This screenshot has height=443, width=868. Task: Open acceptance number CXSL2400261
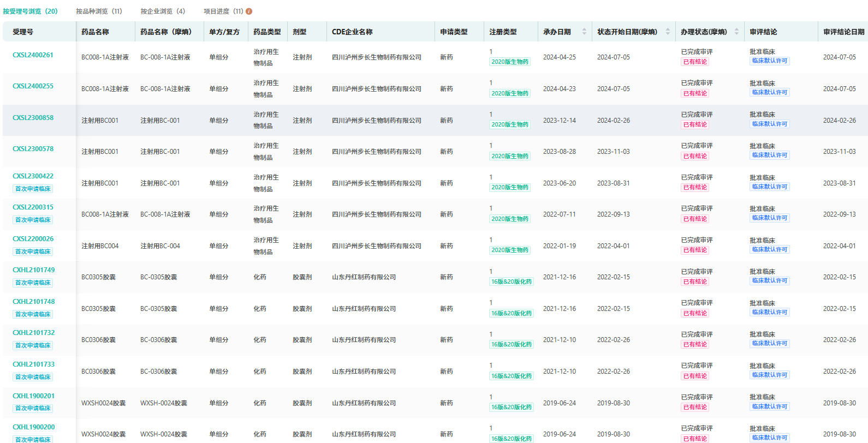[33, 55]
